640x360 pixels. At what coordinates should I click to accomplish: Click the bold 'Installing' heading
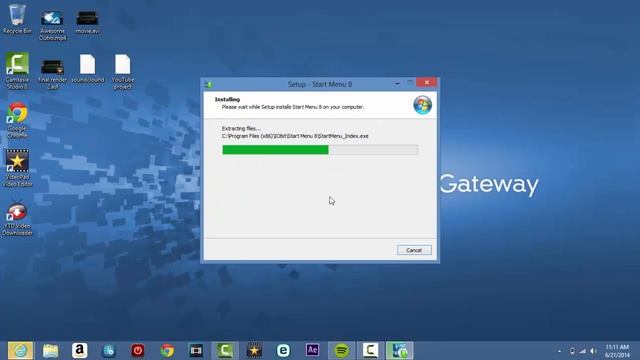[x=227, y=99]
